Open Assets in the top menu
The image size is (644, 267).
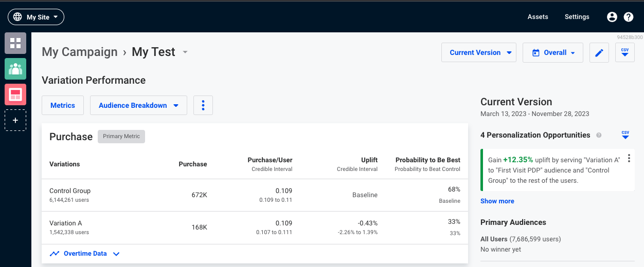[538, 17]
